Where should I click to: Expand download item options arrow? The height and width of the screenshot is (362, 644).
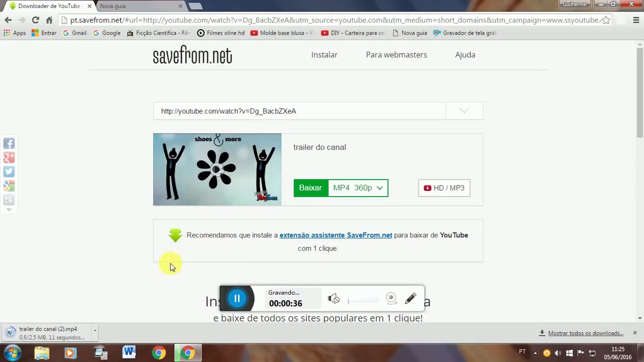tap(95, 333)
